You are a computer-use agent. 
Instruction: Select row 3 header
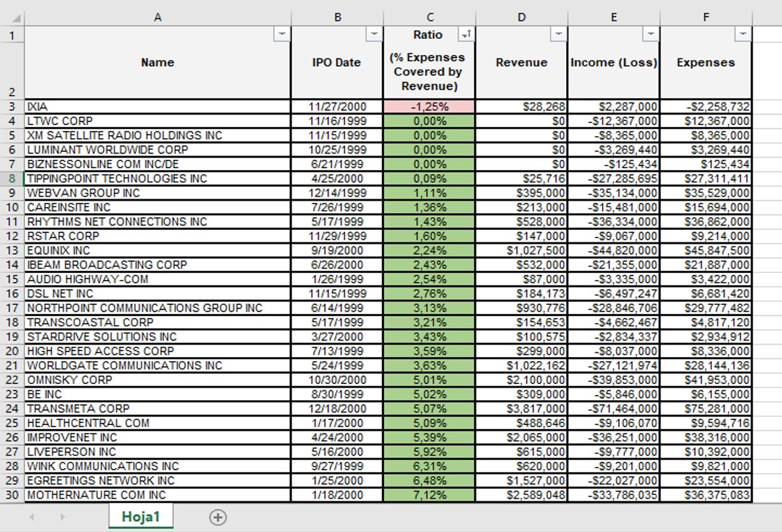click(x=12, y=107)
